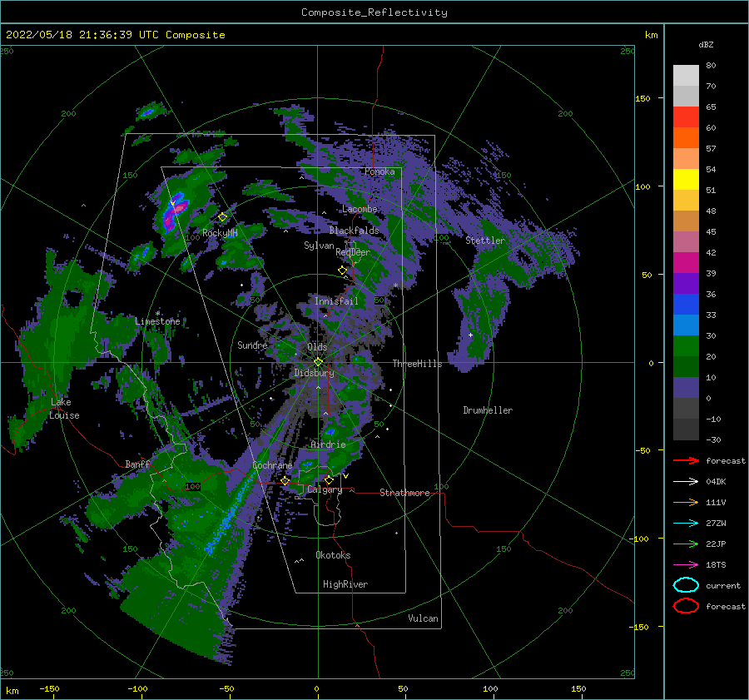Screen dimensions: 749x700
Task: Click the Stettler city label
Action: tap(485, 241)
